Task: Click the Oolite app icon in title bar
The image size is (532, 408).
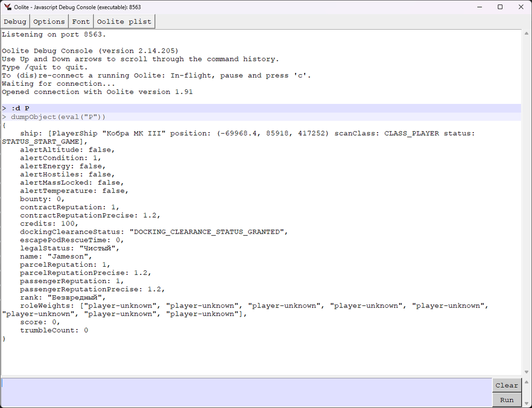Action: pyautogui.click(x=8, y=7)
